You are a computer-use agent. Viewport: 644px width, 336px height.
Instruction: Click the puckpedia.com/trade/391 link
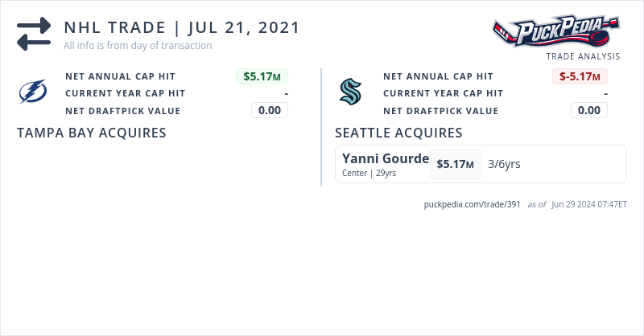click(473, 204)
